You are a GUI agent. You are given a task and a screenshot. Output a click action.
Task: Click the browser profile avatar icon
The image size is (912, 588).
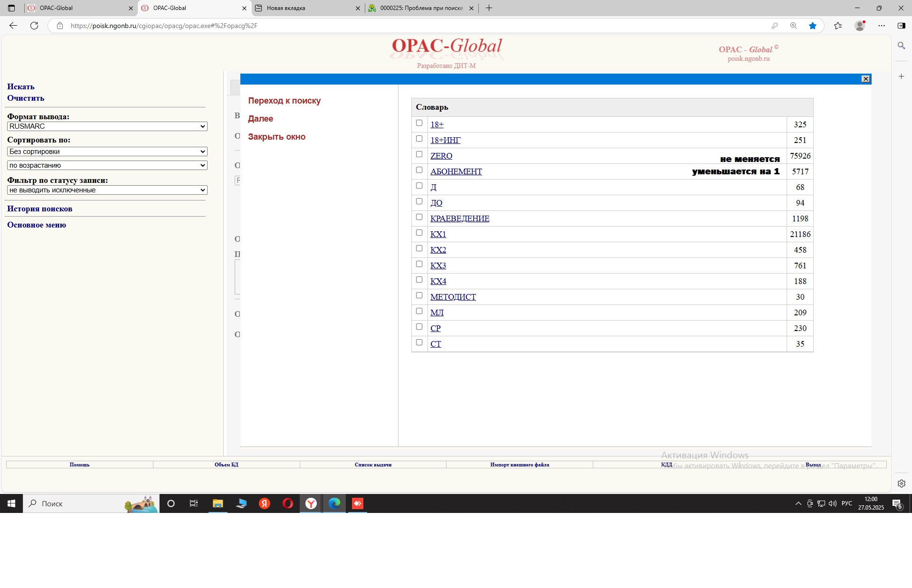859,26
